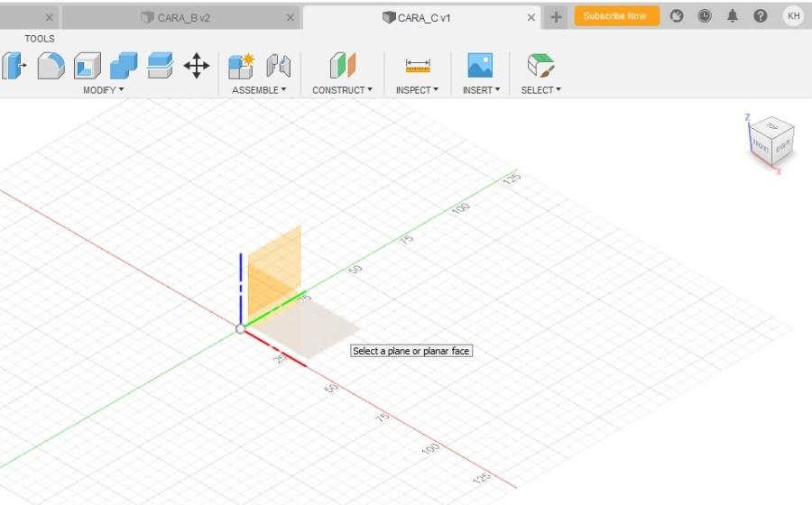The image size is (812, 505).
Task: Click the New Component icon
Action: click(241, 66)
